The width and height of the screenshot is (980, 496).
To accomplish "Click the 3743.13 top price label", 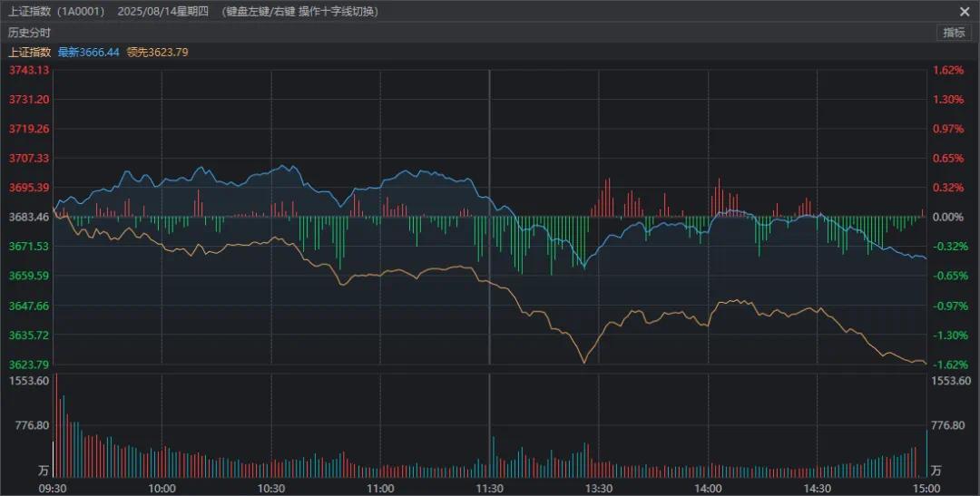I will (x=29, y=70).
